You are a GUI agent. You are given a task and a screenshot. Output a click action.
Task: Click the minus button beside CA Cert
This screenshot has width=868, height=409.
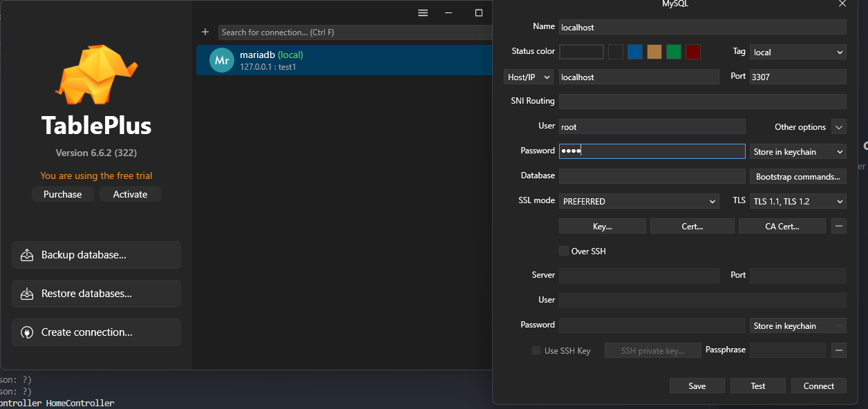click(838, 226)
